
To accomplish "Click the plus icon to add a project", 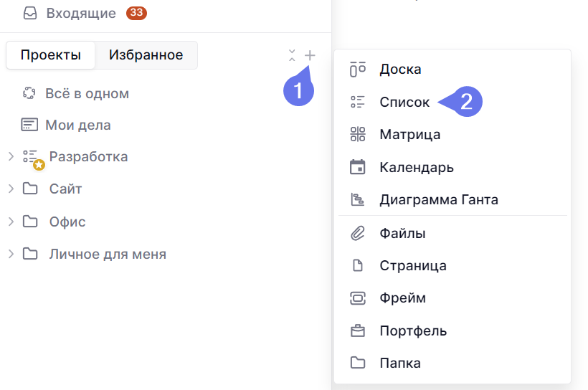I will click(310, 55).
